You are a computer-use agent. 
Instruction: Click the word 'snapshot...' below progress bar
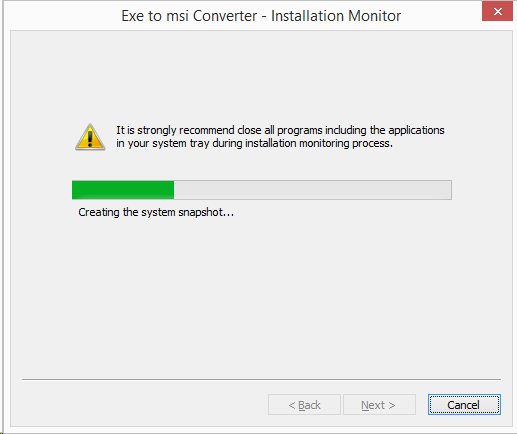coord(206,213)
